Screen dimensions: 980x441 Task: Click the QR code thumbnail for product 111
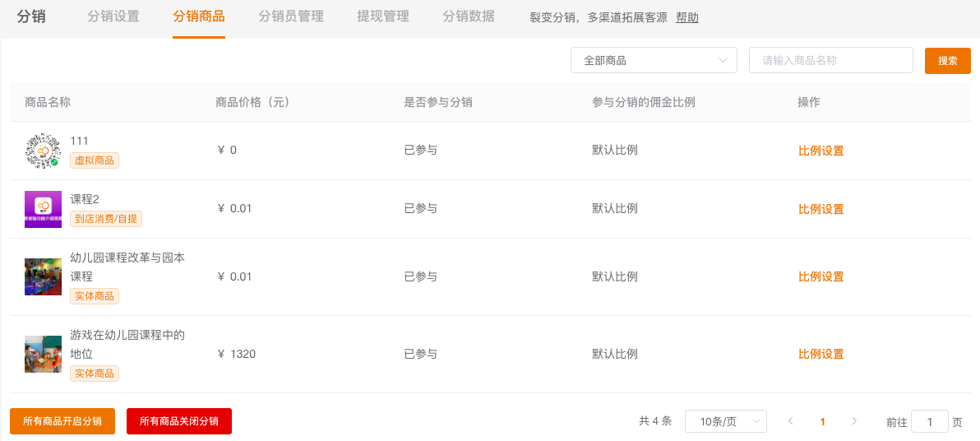(43, 151)
